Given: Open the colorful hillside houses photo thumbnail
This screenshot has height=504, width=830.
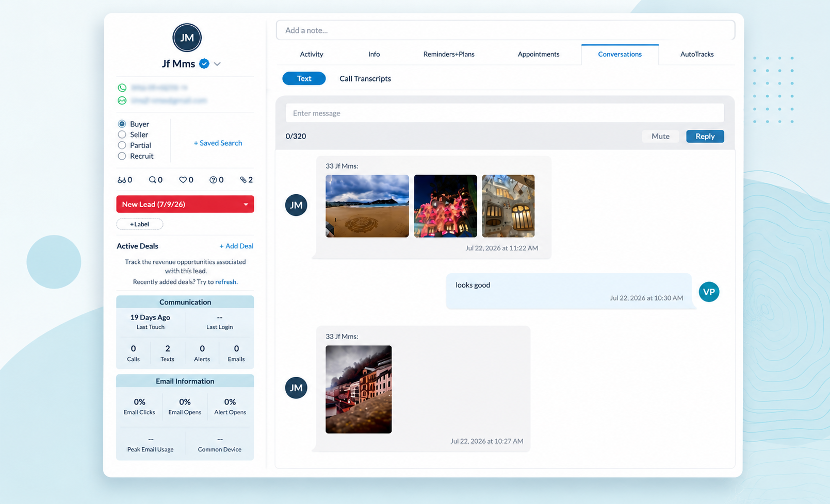Looking at the screenshot, I should [x=359, y=390].
